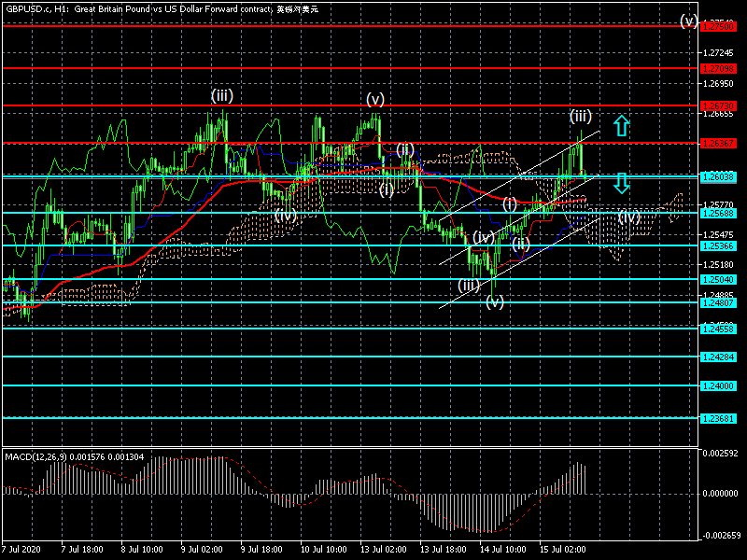Click the 1.25475 price axis value
747x560 pixels.
click(x=718, y=234)
